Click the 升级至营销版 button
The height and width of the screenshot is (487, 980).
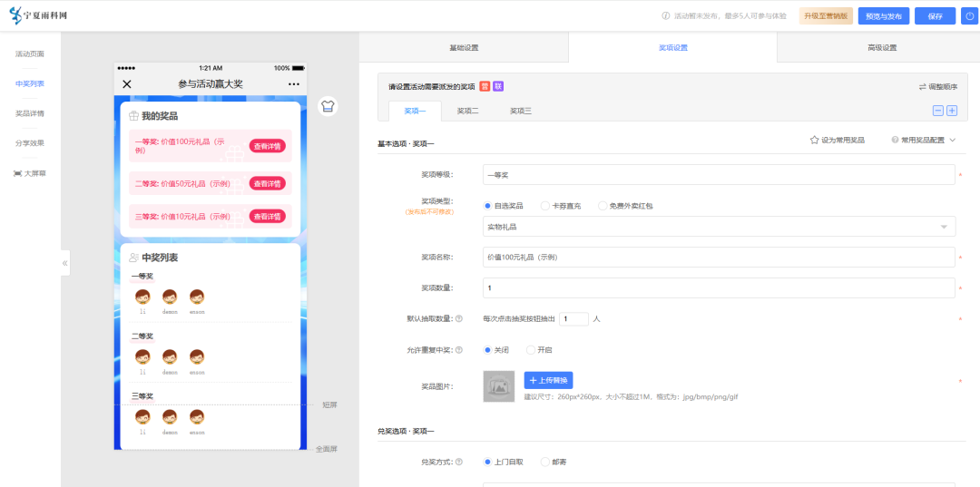point(827,16)
